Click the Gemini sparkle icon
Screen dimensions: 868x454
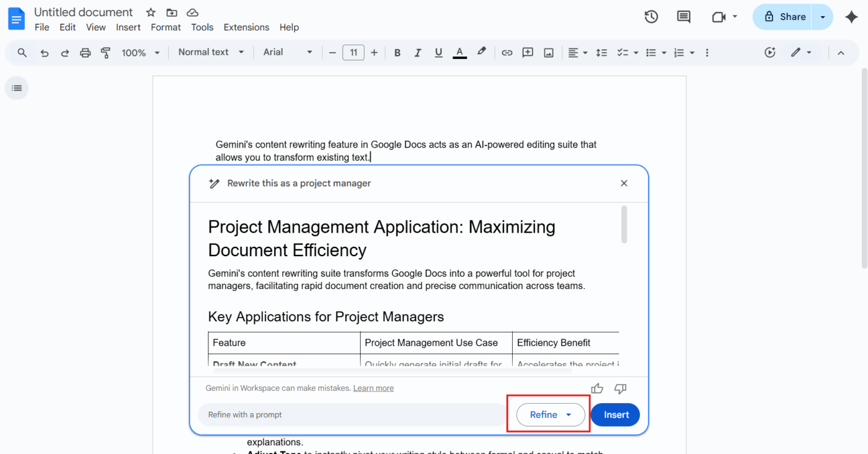(x=851, y=17)
